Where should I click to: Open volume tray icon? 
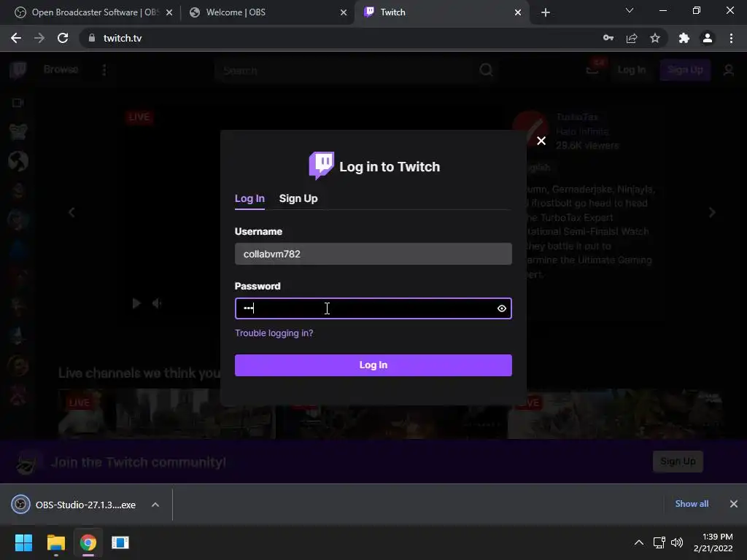677,542
